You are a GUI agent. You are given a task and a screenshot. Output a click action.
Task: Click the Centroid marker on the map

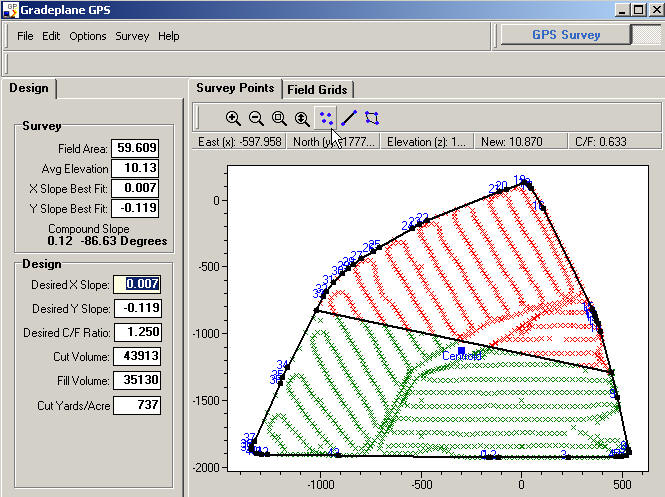(461, 351)
